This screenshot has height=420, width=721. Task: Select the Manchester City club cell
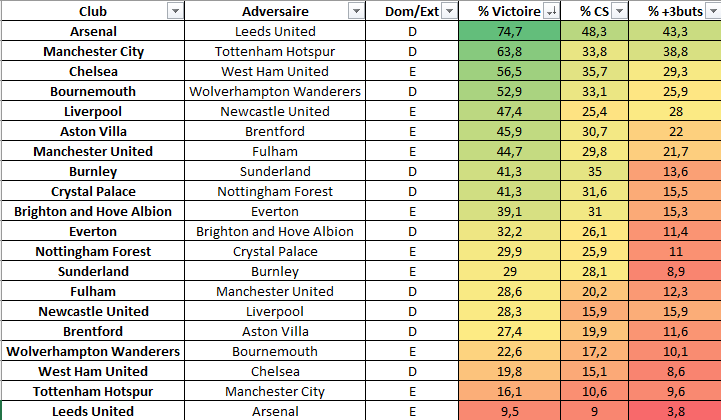93,51
